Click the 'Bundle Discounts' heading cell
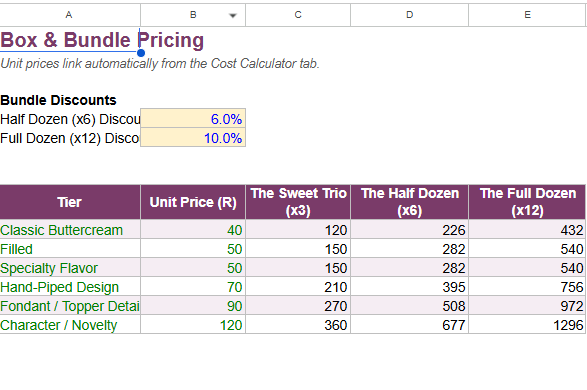 tap(58, 100)
